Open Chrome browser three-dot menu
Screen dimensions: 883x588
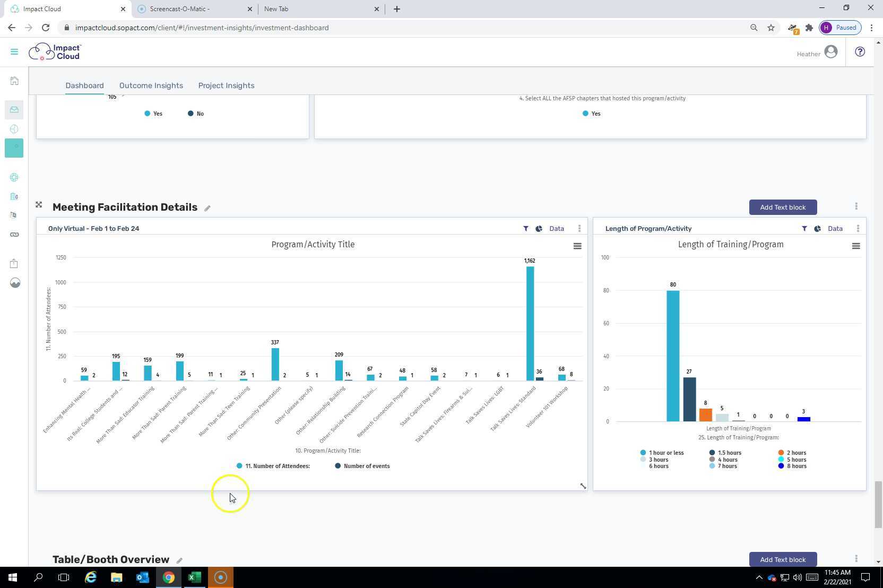click(871, 28)
